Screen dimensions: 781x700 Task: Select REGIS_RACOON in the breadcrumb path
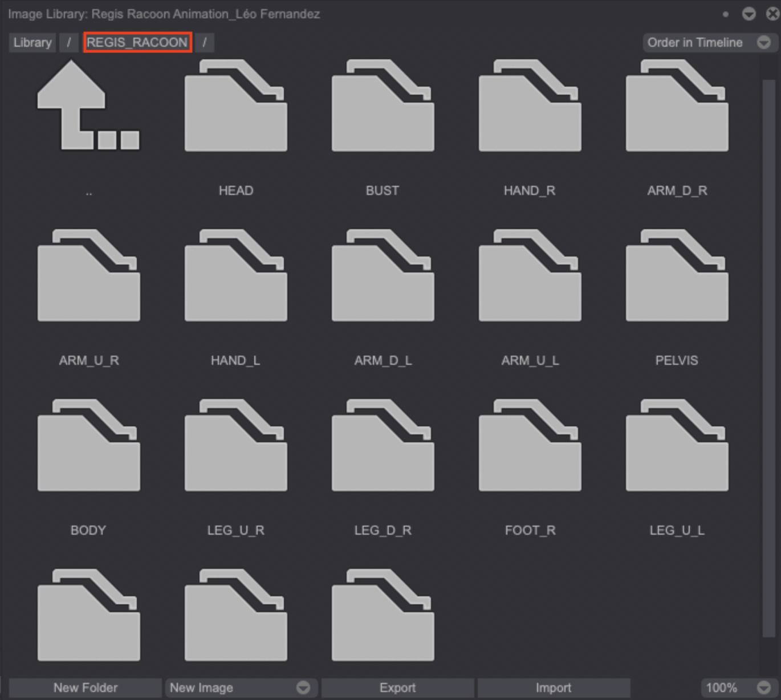click(137, 42)
